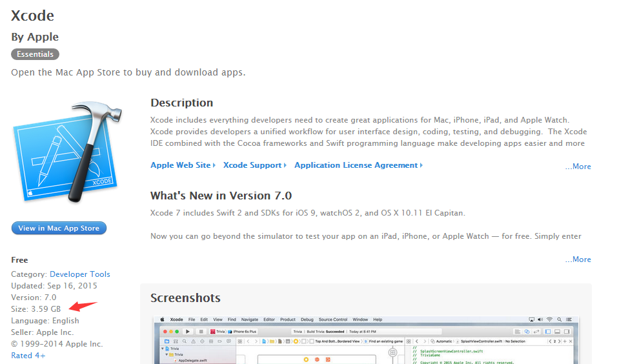Close assistant editor with the X icon
This screenshot has width=617, height=364.
tap(571, 341)
